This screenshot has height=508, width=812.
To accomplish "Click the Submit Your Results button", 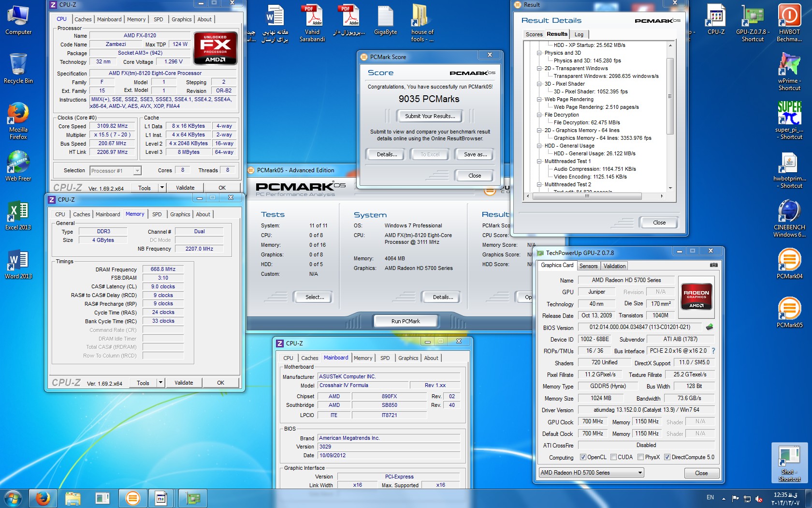I will click(430, 116).
